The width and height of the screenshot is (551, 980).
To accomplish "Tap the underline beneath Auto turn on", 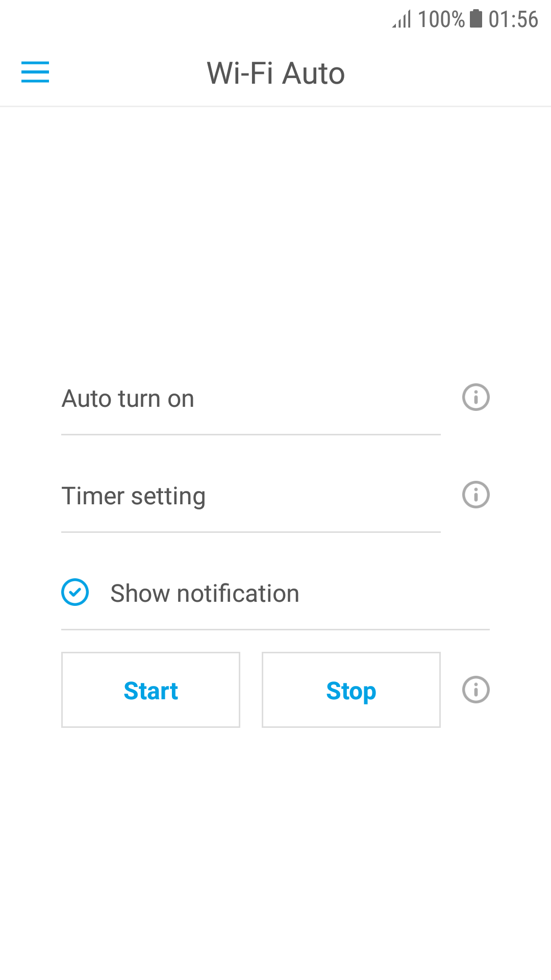I will (x=251, y=434).
